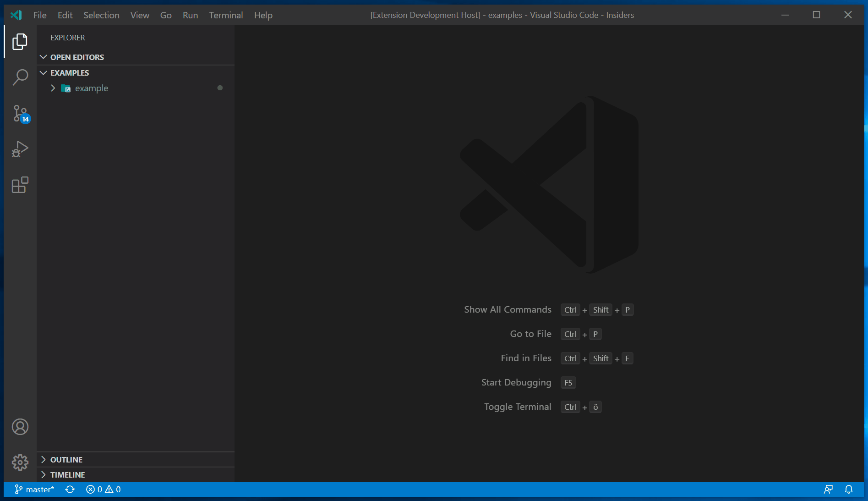868x501 pixels.
Task: Click the errors and warnings counter
Action: [103, 489]
